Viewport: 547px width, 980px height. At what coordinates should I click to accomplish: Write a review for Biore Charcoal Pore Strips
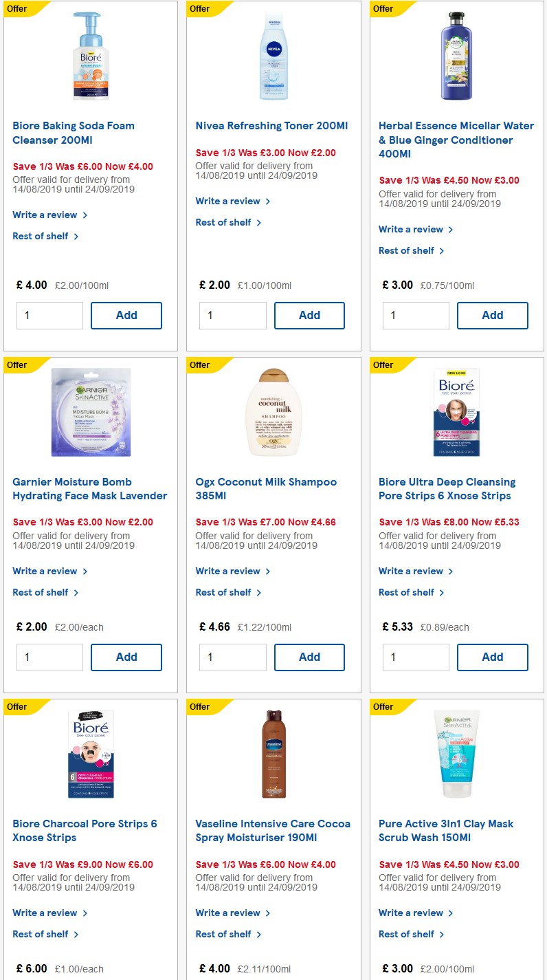(46, 913)
